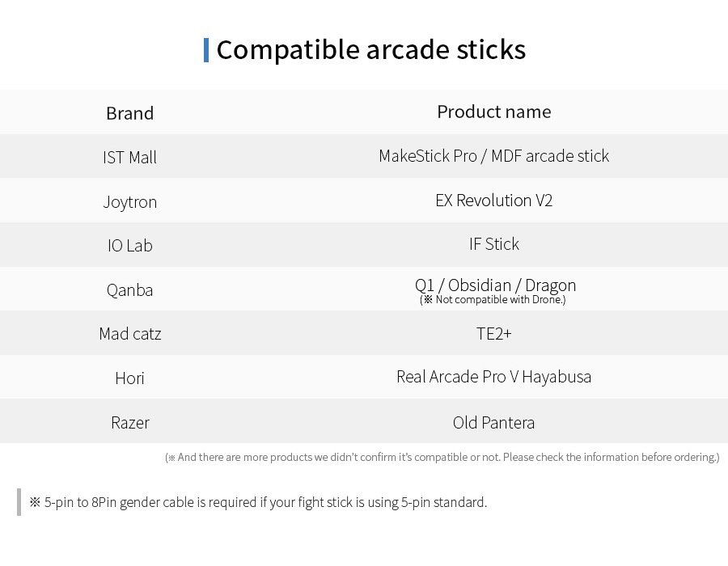Select the Razer brand cell
Viewport: 728px width, 566px height.
point(130,423)
